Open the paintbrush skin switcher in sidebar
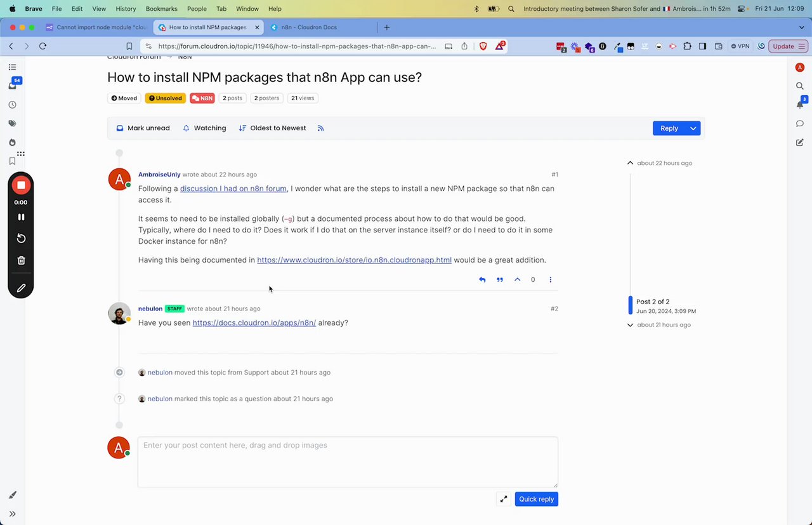This screenshot has width=812, height=525. [12, 495]
